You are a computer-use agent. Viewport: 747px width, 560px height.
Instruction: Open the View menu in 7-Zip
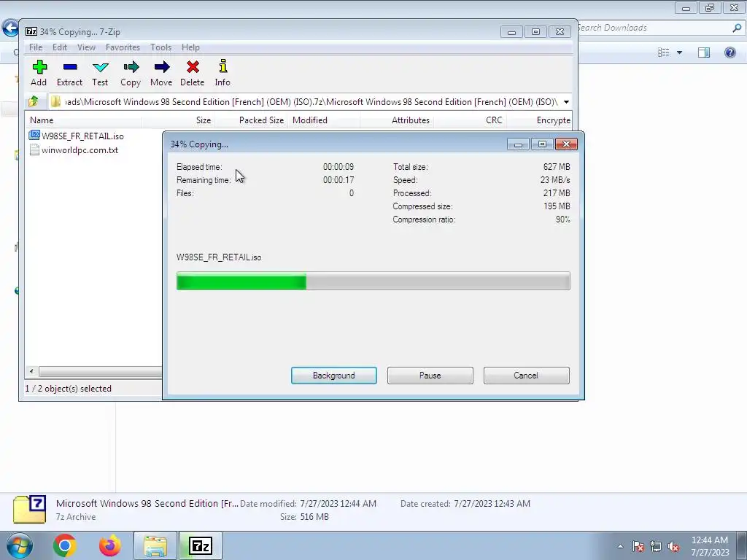86,47
